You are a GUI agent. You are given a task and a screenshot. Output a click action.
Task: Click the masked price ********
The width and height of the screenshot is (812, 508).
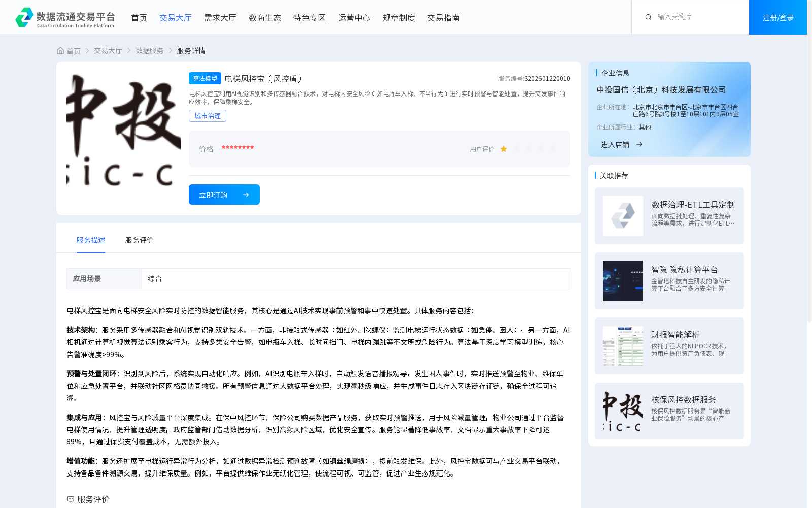coord(238,148)
